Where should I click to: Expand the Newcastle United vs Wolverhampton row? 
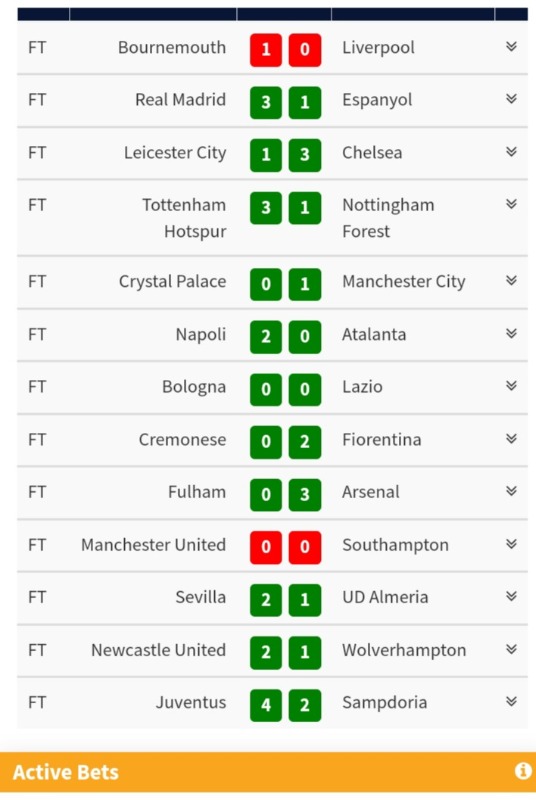(x=511, y=649)
